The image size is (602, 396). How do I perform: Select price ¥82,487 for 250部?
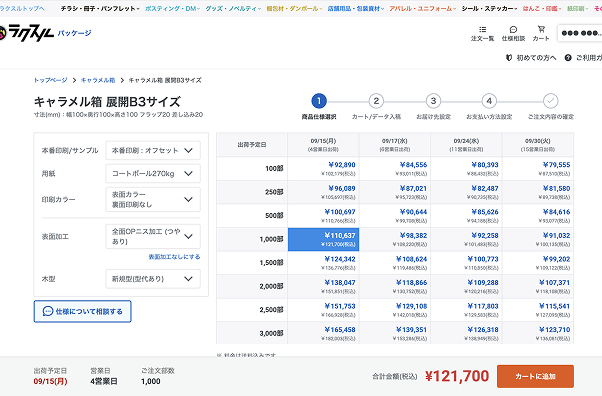click(x=466, y=192)
